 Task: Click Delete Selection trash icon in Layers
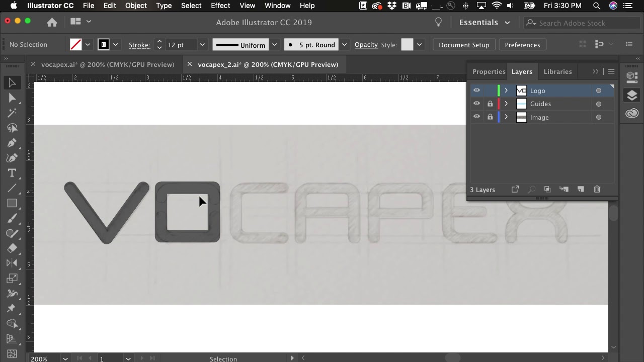[597, 190]
